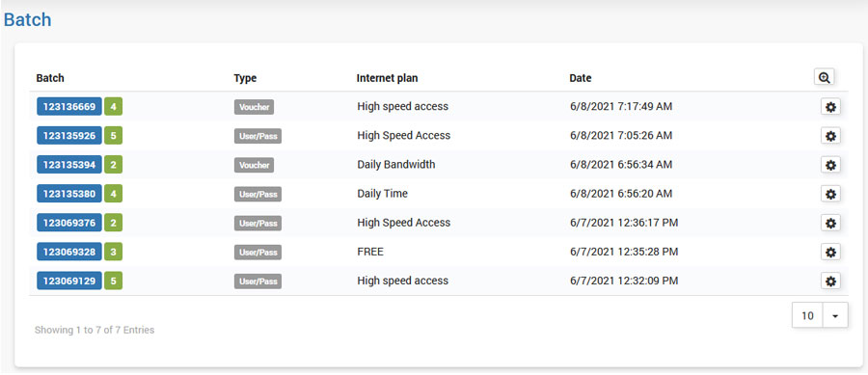
Task: Open batch 123136669 badge
Action: pyautogui.click(x=69, y=107)
